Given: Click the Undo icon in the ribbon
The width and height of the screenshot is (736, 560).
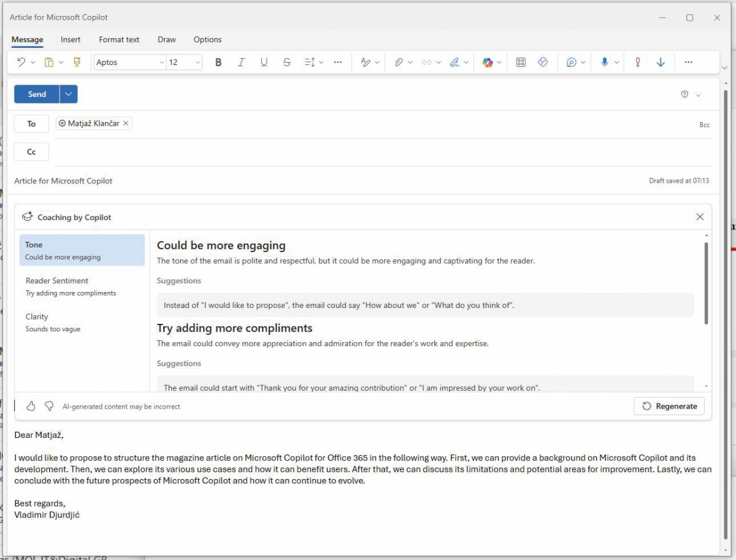Looking at the screenshot, I should pos(21,62).
